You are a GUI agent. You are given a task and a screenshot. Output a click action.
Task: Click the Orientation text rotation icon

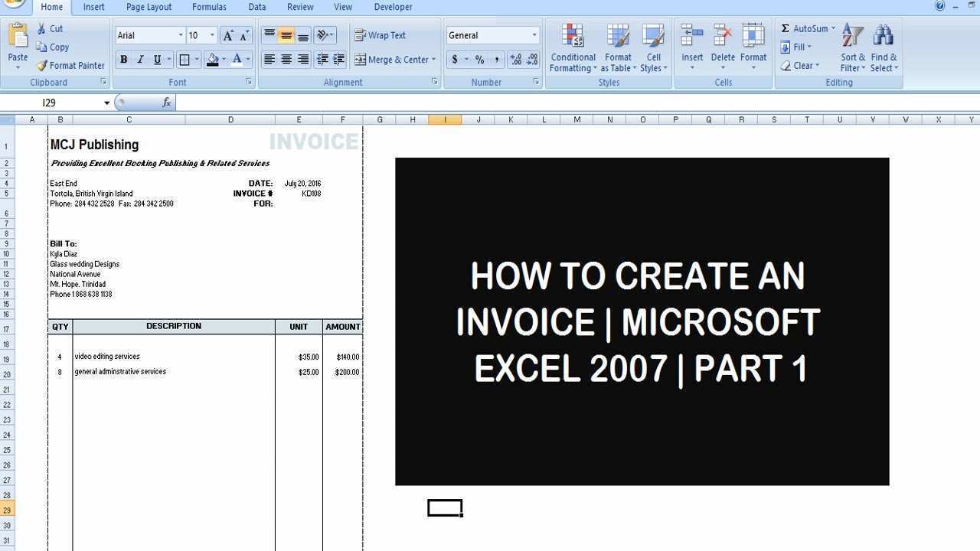pos(322,35)
